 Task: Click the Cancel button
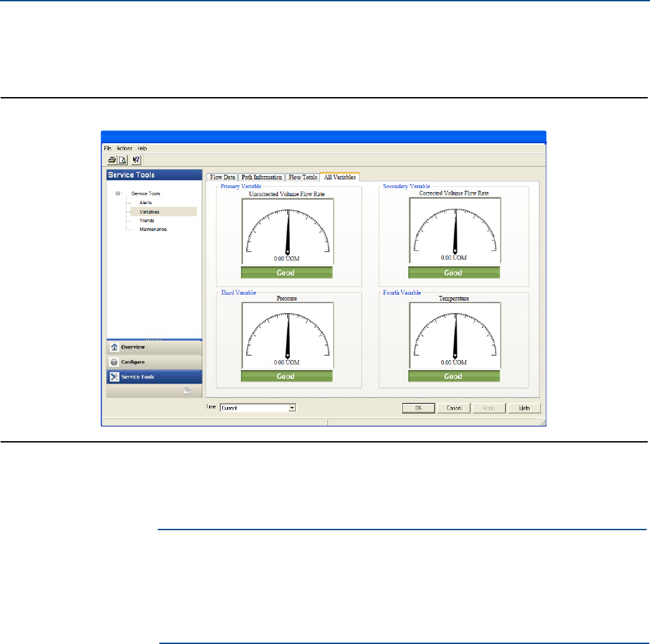click(454, 408)
